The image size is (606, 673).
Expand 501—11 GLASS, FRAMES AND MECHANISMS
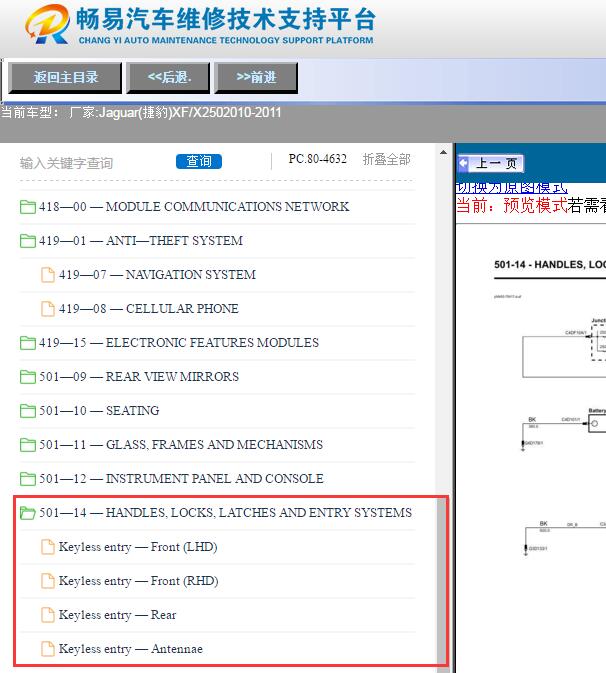(x=181, y=445)
